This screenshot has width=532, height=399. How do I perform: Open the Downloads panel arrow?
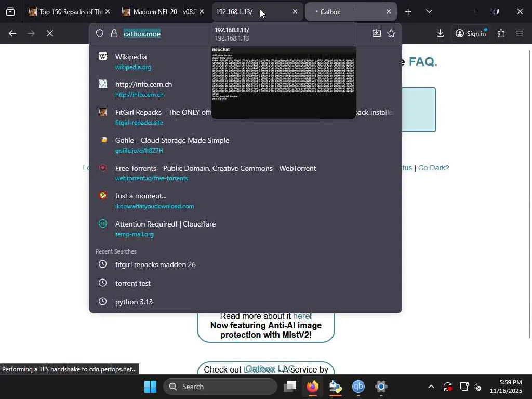440,33
